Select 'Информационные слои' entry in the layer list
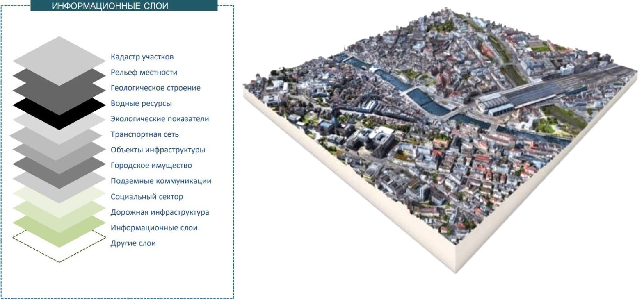Image resolution: width=644 pixels, height=300 pixels. click(154, 228)
